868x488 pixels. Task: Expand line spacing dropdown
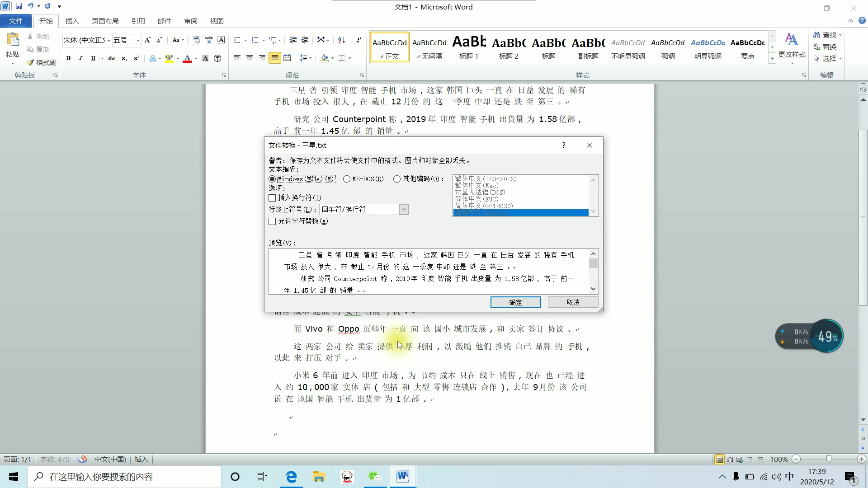click(306, 58)
